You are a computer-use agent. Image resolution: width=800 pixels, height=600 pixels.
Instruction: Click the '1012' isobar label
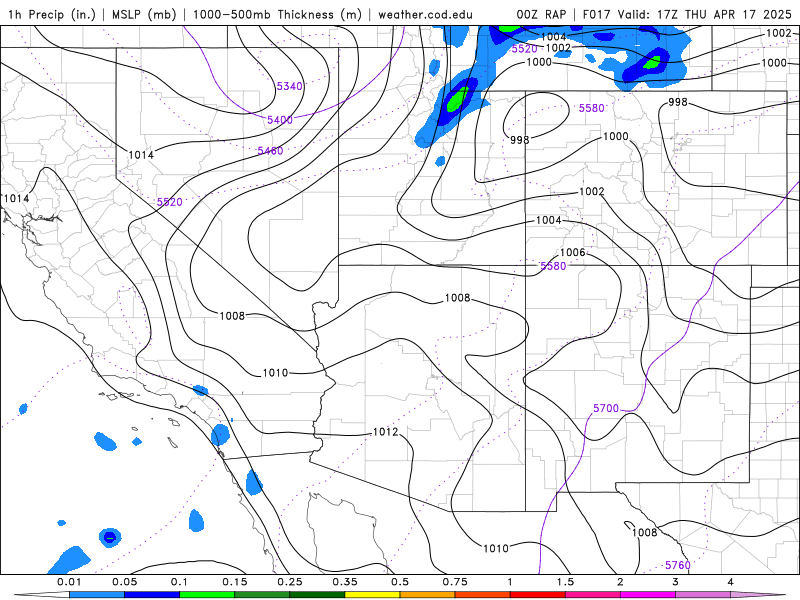pyautogui.click(x=386, y=432)
